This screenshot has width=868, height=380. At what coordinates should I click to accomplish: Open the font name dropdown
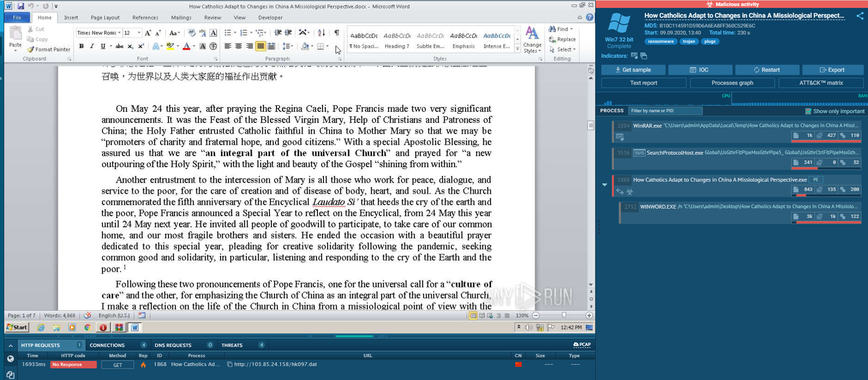point(119,33)
